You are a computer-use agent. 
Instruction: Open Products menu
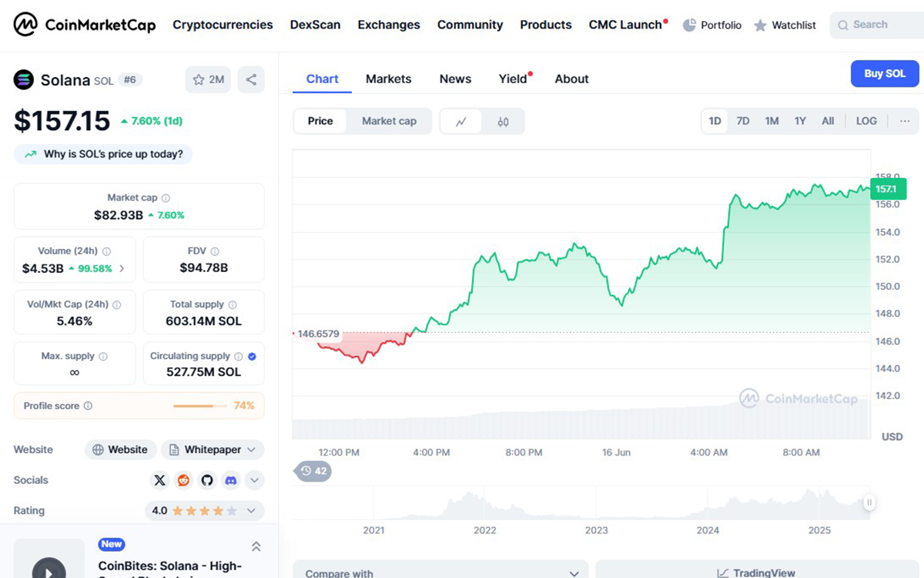pyautogui.click(x=546, y=25)
